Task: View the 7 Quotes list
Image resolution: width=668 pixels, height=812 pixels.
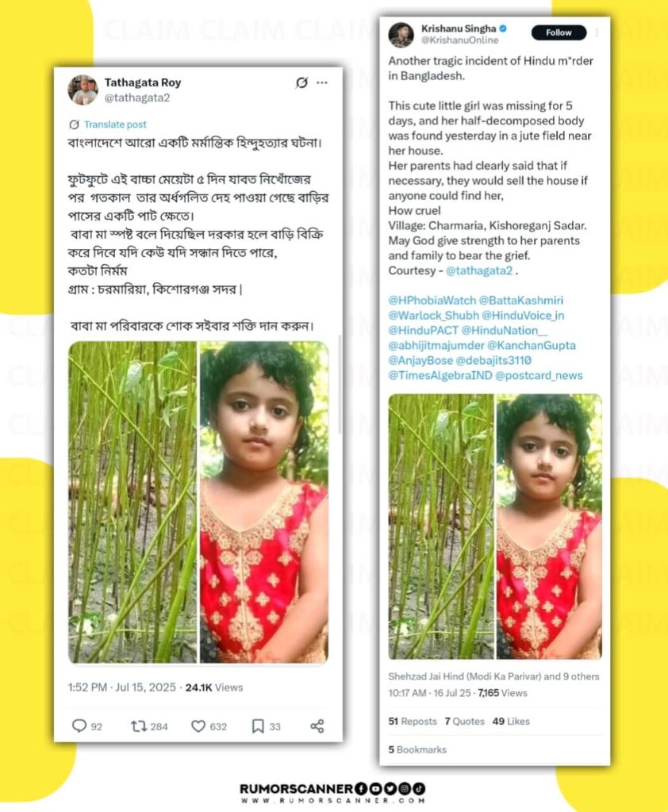Action: pos(464,721)
